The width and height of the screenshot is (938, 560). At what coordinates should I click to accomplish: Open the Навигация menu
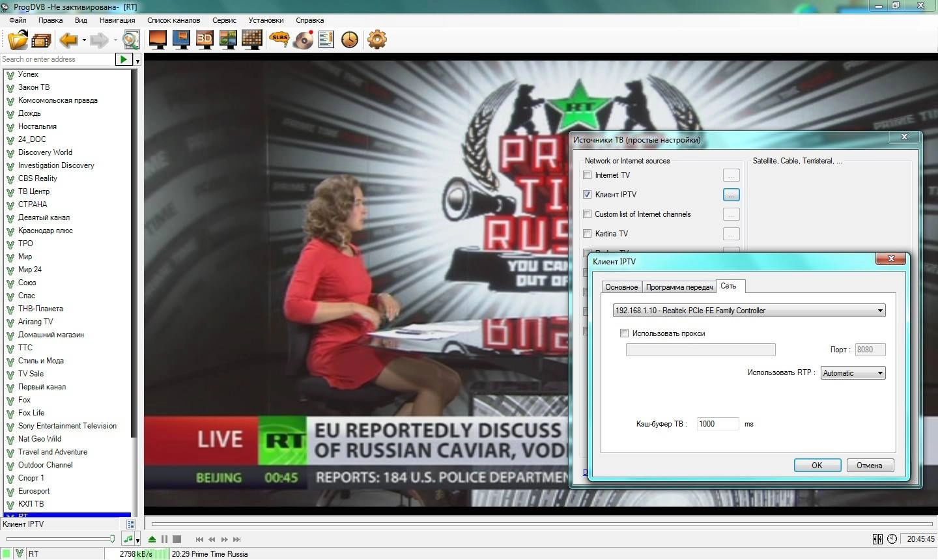[117, 20]
